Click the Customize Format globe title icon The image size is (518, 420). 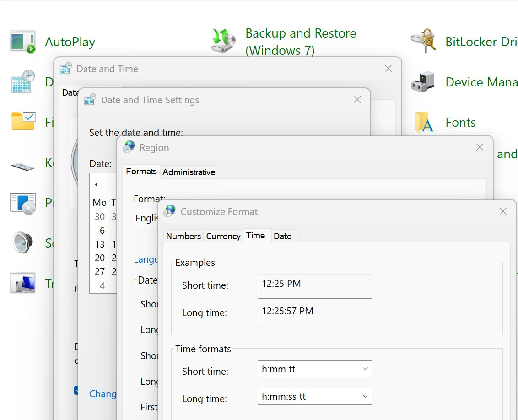170,211
